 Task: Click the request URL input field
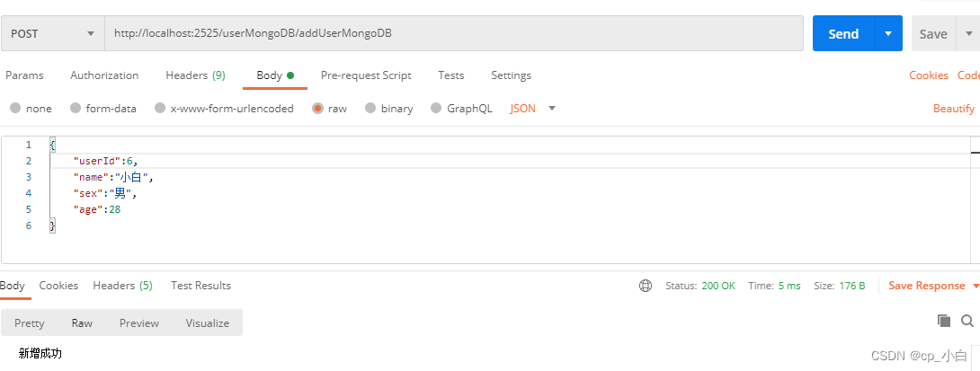tap(454, 34)
